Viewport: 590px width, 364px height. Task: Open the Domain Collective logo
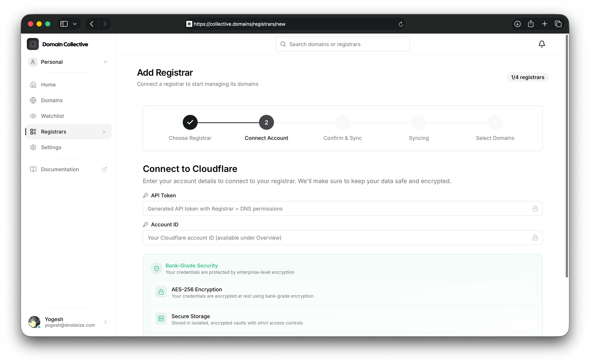point(33,44)
